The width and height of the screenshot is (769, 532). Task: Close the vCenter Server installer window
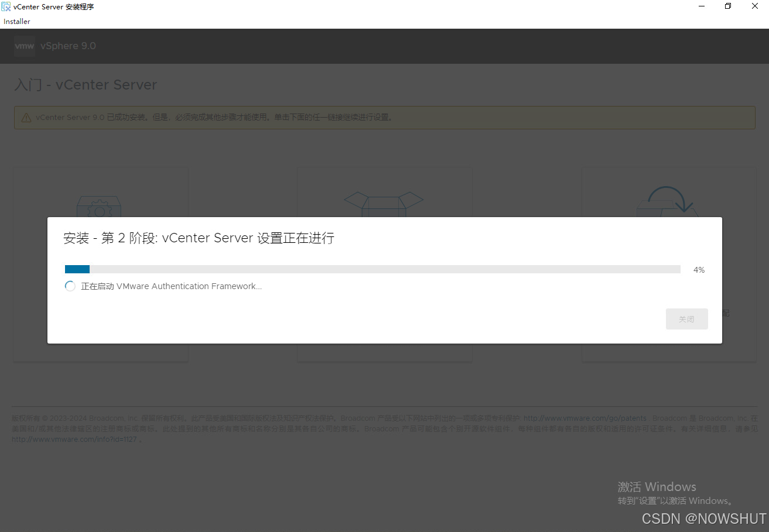coord(755,6)
